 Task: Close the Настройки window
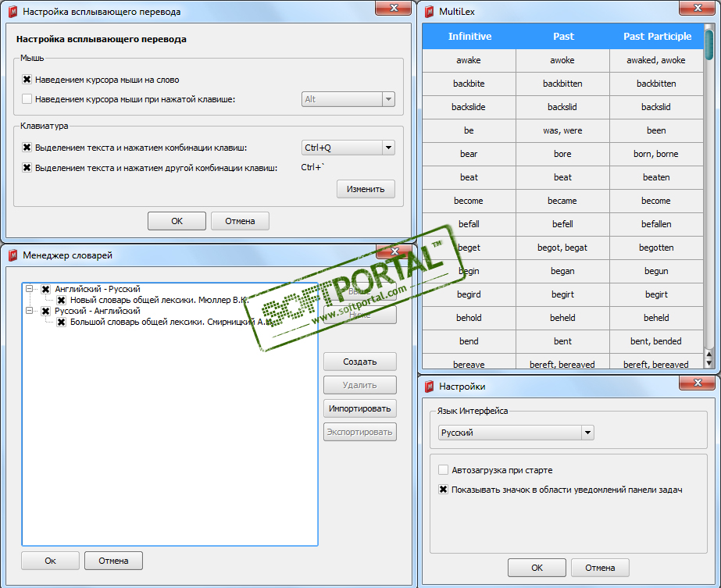(697, 382)
